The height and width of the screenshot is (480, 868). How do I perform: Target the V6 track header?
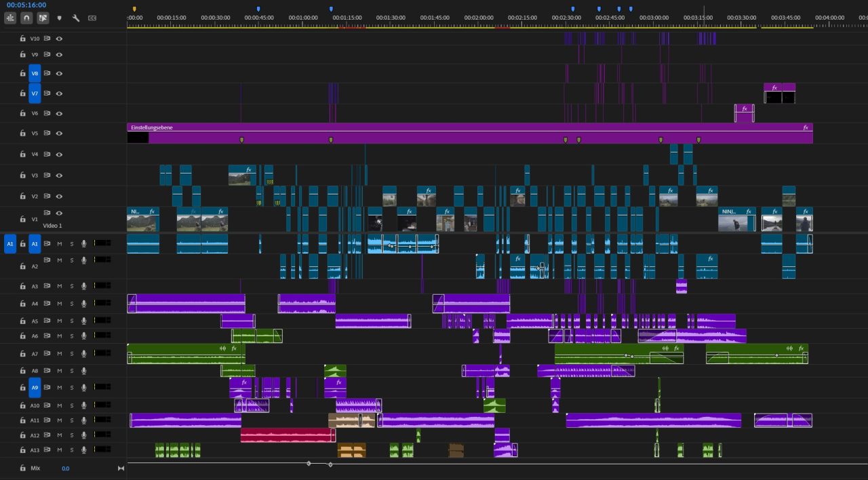[x=35, y=113]
